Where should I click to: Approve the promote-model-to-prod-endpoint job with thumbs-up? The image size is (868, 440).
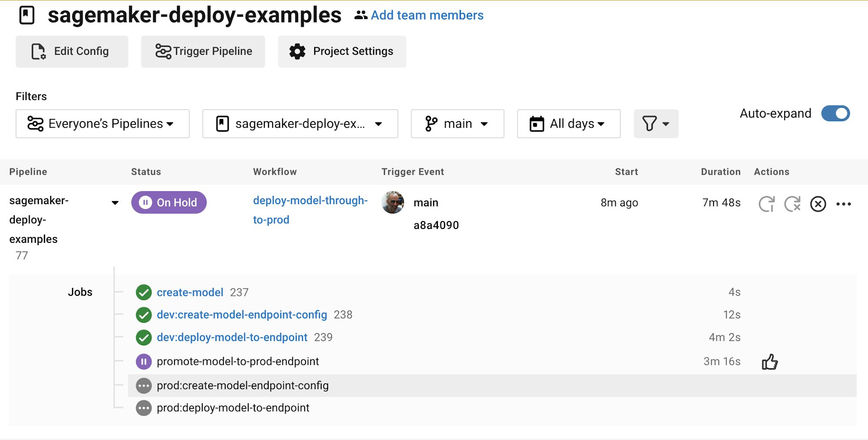tap(769, 362)
